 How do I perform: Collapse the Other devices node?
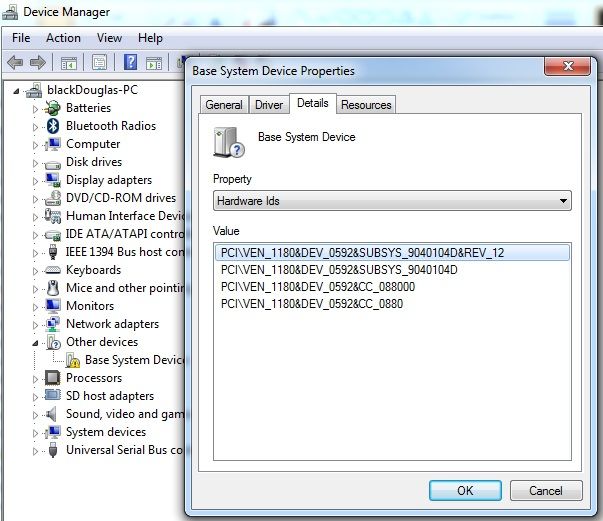pos(36,342)
